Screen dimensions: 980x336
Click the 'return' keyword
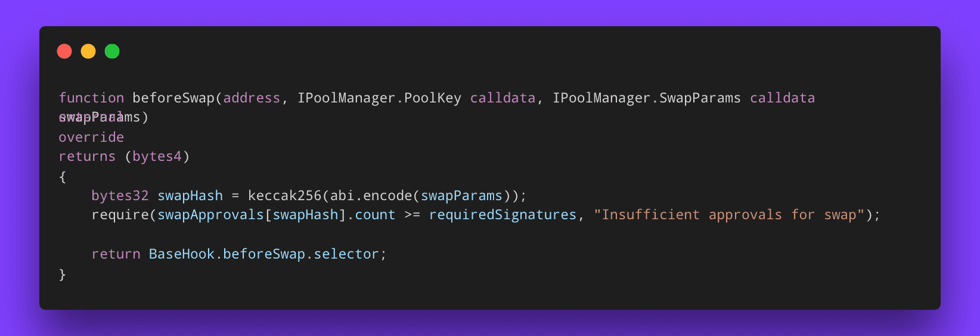coord(116,254)
